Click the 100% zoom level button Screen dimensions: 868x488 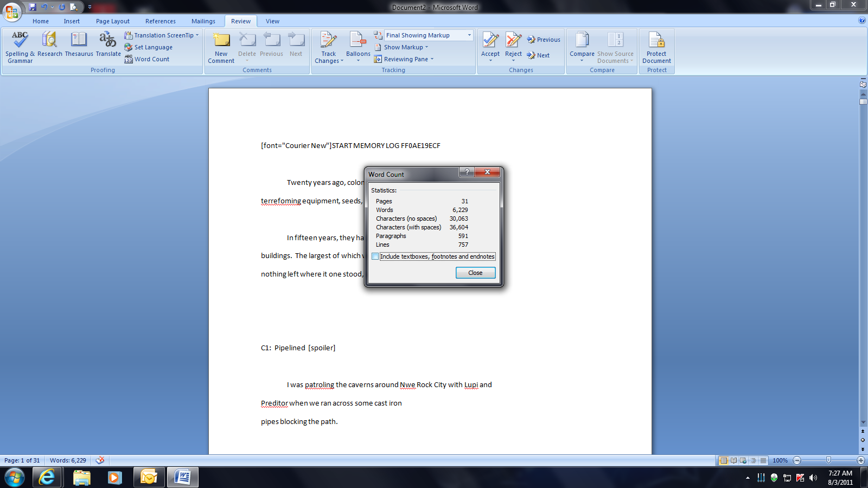point(780,460)
